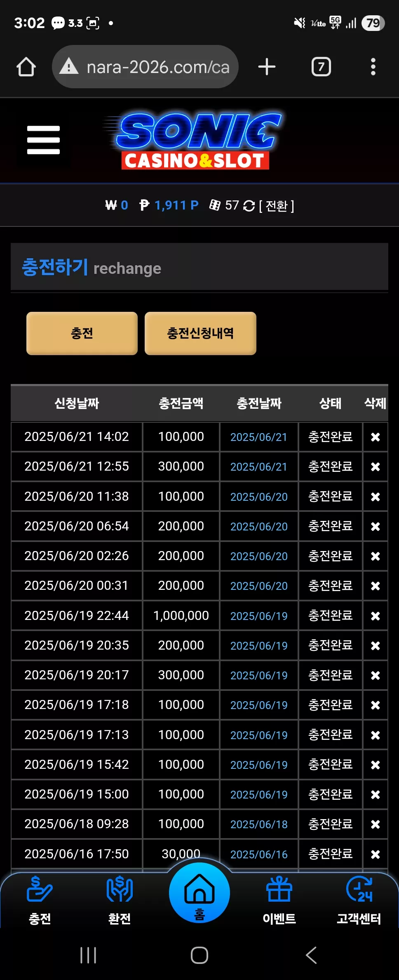Delete the 2025/06/21 14:02 recharge row

[375, 437]
